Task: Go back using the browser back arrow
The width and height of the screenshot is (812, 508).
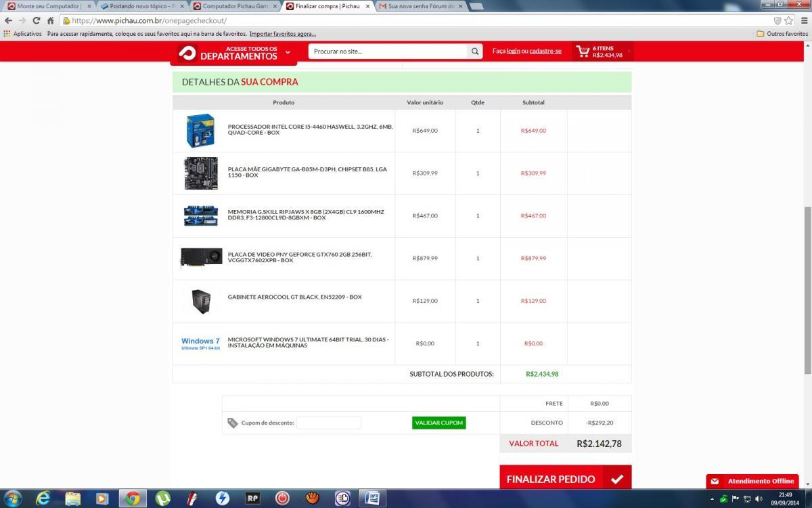Action: tap(8, 20)
